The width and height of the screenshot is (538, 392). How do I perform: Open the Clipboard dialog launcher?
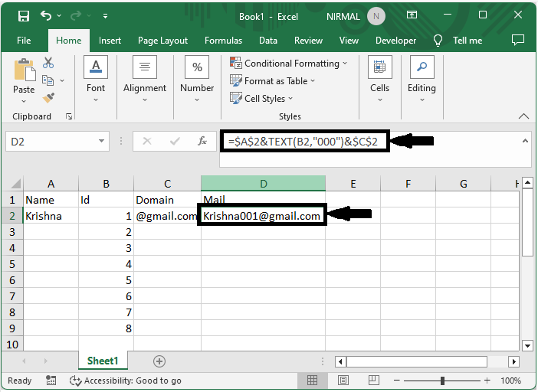(x=69, y=117)
